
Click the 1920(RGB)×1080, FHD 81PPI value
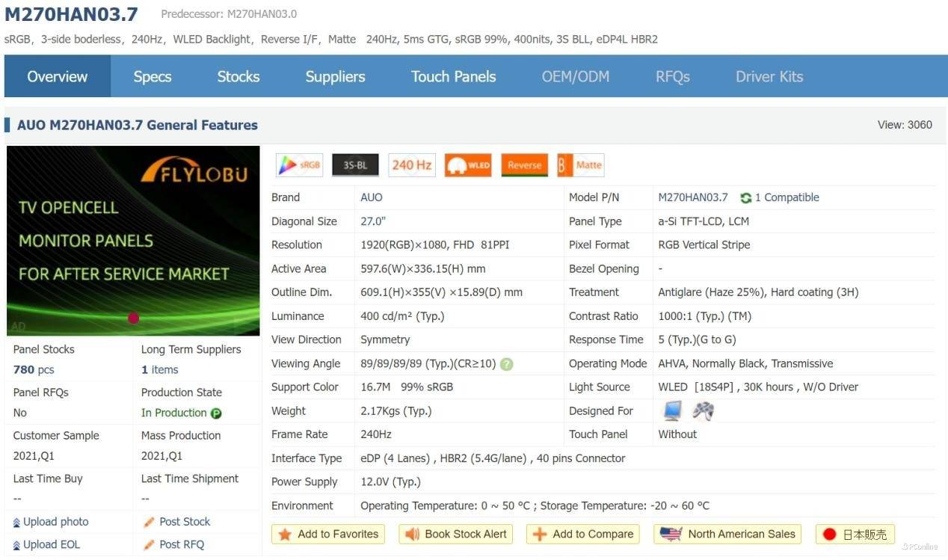[x=435, y=244]
